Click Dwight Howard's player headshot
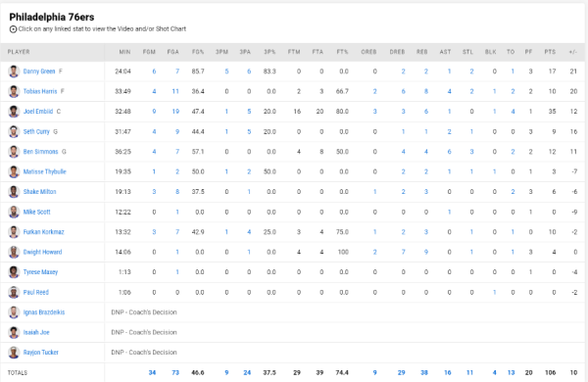Viewport: 588px width, 382px height. (14, 252)
